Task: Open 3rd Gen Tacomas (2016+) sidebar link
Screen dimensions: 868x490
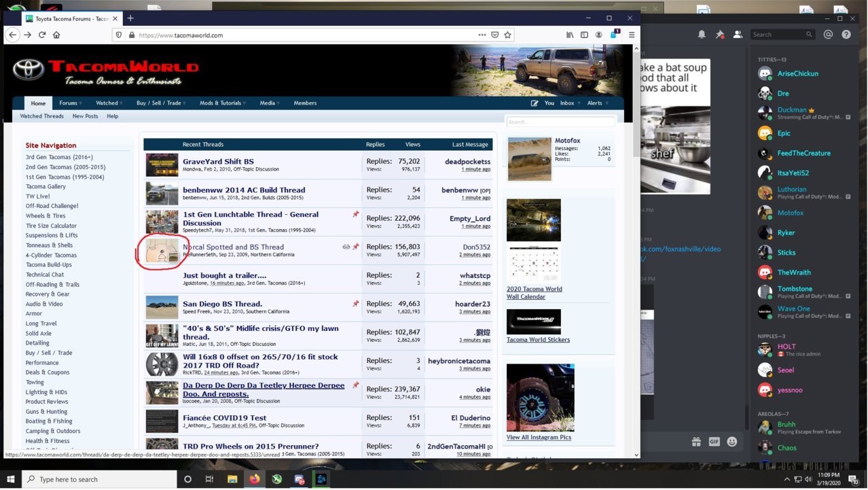Action: pos(60,157)
